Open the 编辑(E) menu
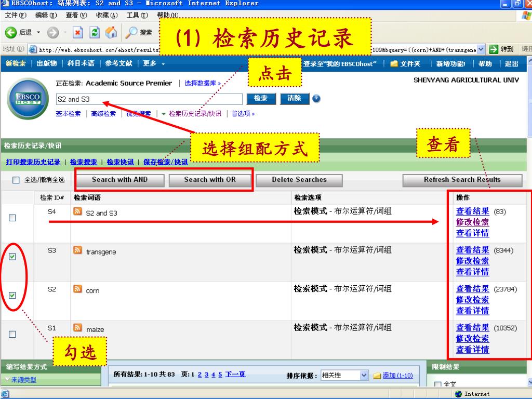 [46, 15]
